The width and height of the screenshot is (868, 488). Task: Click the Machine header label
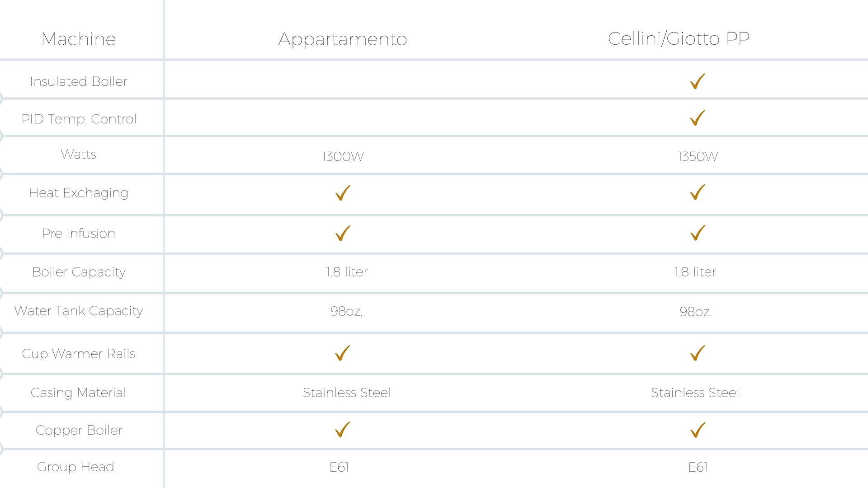pyautogui.click(x=79, y=39)
